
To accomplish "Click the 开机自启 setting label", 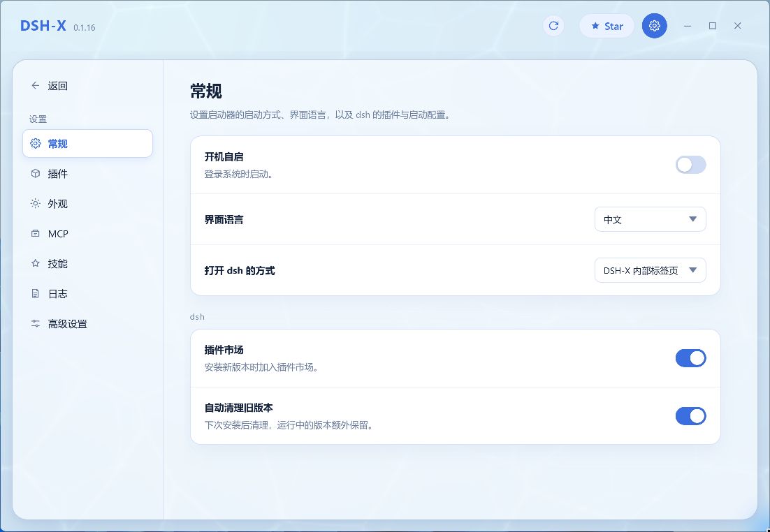I will (x=224, y=157).
